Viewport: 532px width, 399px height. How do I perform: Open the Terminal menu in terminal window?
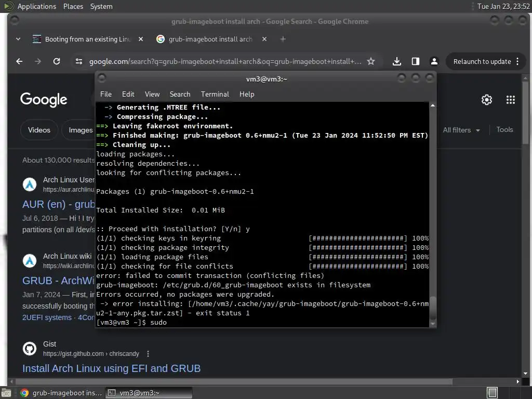point(215,95)
